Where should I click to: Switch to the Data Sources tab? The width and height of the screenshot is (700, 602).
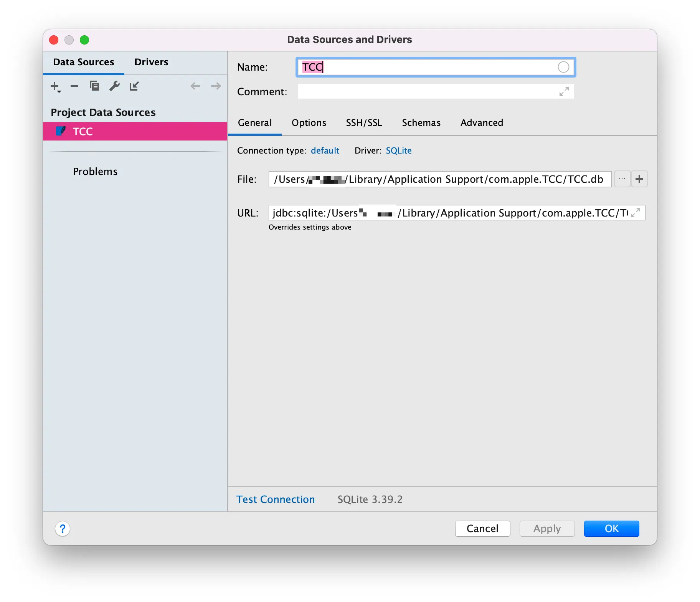click(x=84, y=62)
